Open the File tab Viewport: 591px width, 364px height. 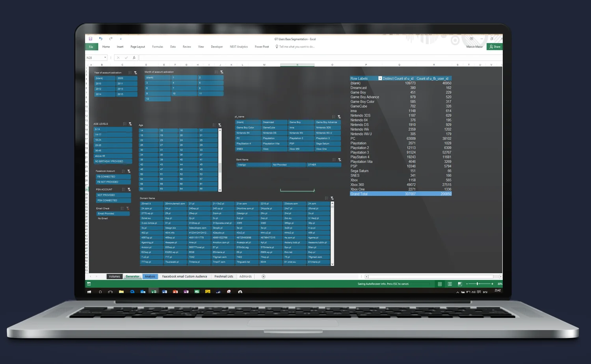tap(91, 47)
